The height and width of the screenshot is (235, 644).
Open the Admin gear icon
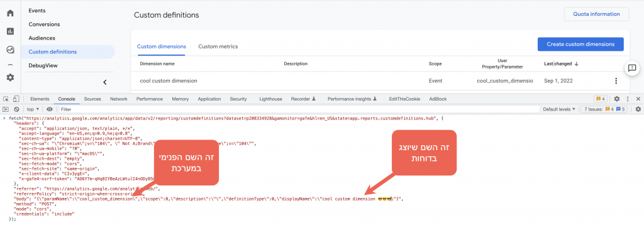pos(10,77)
